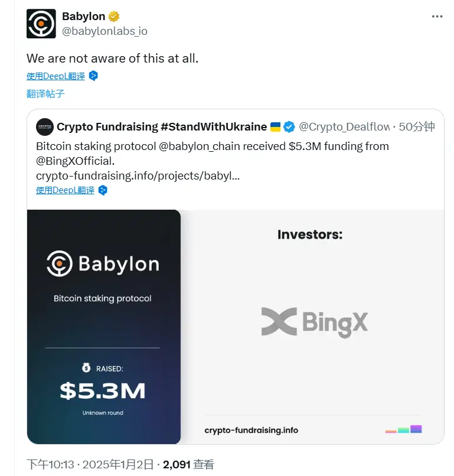Click Babylon's gold verified badge
This screenshot has width=454, height=476.
coord(113,16)
